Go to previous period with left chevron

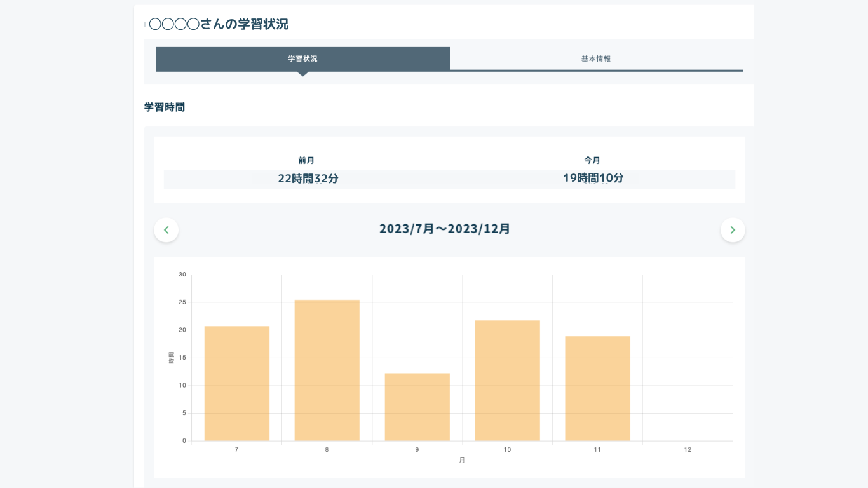coord(166,230)
